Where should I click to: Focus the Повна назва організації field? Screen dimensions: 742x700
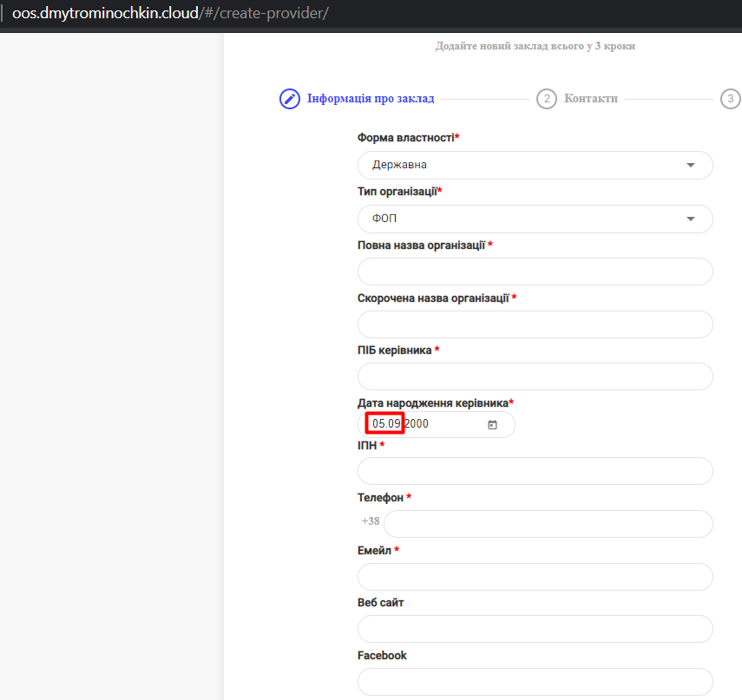535,271
